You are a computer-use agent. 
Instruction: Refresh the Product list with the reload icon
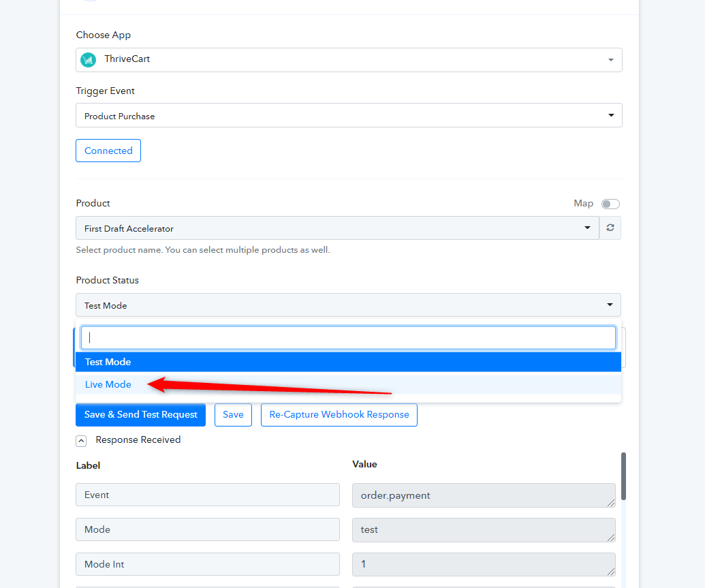(x=610, y=228)
